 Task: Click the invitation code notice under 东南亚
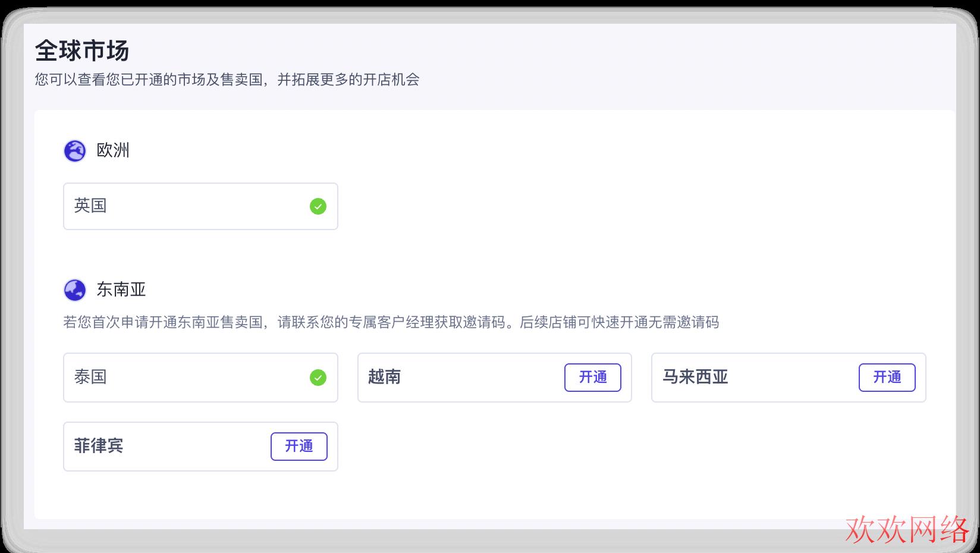(x=391, y=322)
